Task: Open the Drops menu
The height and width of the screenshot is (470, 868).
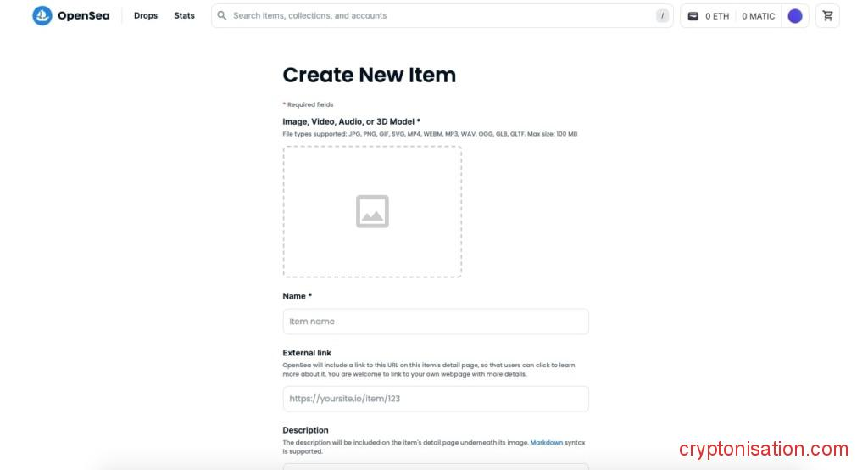Action: click(146, 15)
